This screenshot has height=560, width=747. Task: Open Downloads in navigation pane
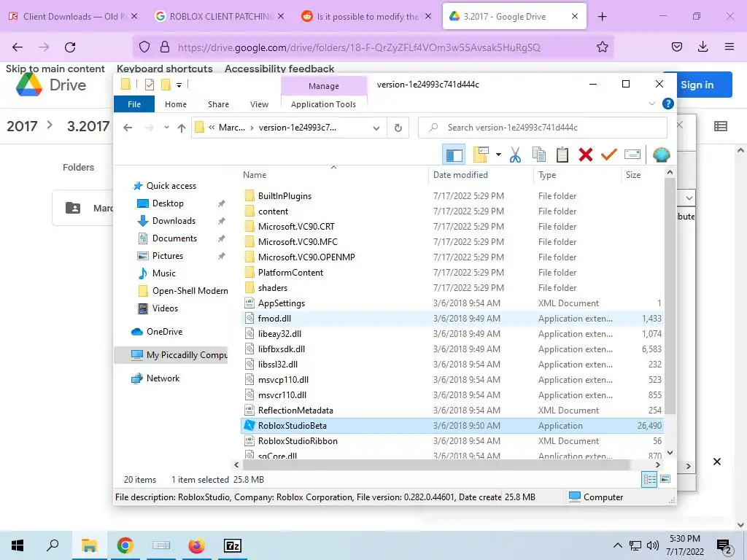pos(174,221)
